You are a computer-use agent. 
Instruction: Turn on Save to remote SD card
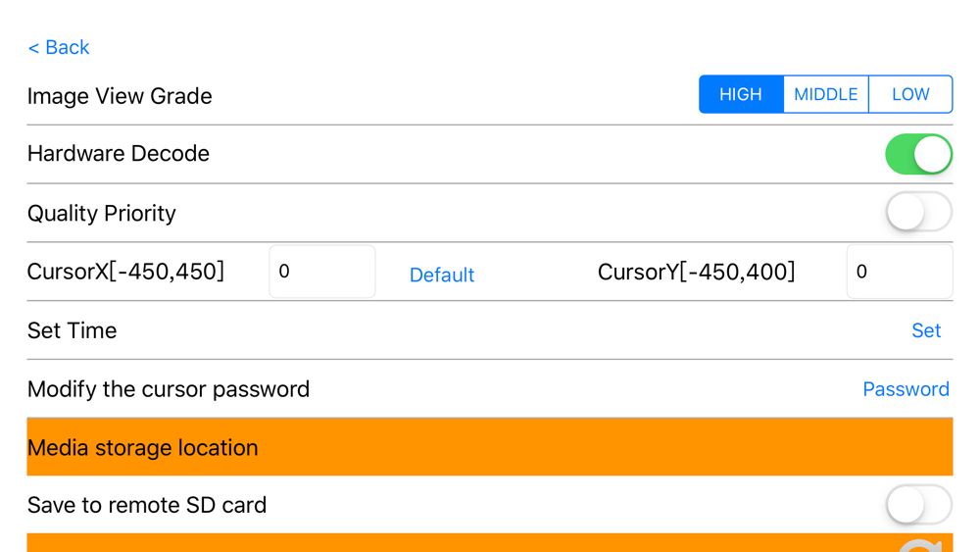pyautogui.click(x=918, y=505)
